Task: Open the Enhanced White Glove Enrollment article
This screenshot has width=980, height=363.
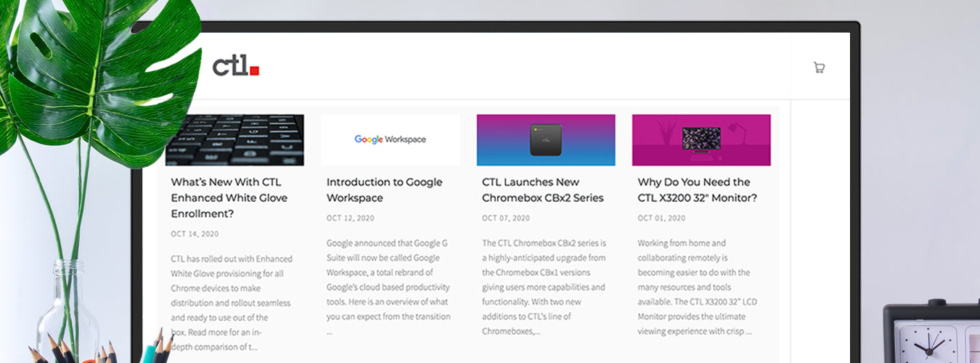Action: [229, 197]
